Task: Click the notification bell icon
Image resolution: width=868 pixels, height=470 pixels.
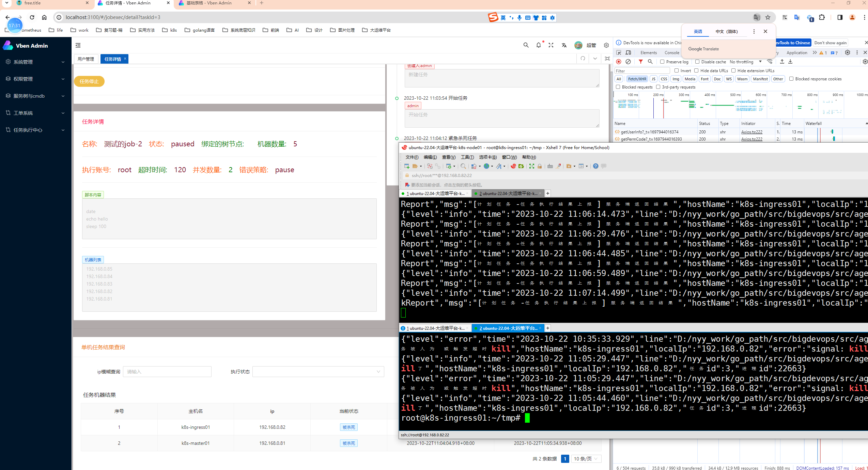Action: (x=538, y=45)
